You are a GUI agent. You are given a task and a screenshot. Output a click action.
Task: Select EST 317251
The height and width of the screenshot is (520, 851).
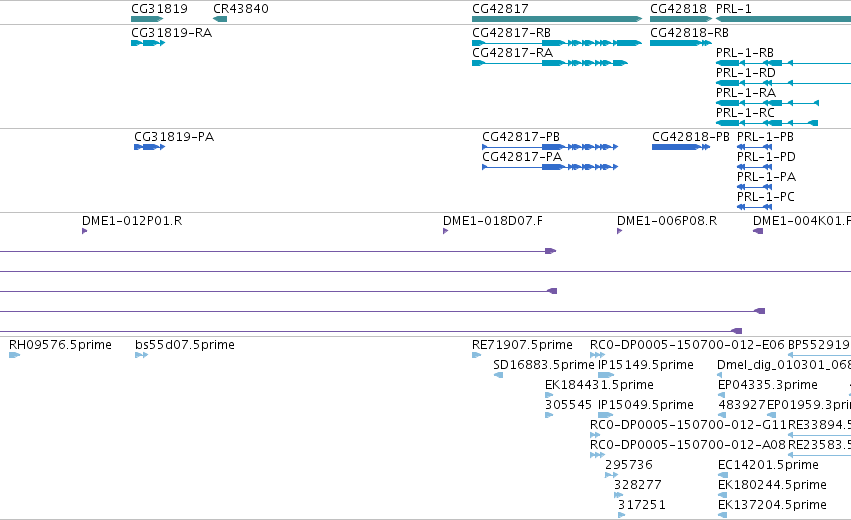point(621,516)
